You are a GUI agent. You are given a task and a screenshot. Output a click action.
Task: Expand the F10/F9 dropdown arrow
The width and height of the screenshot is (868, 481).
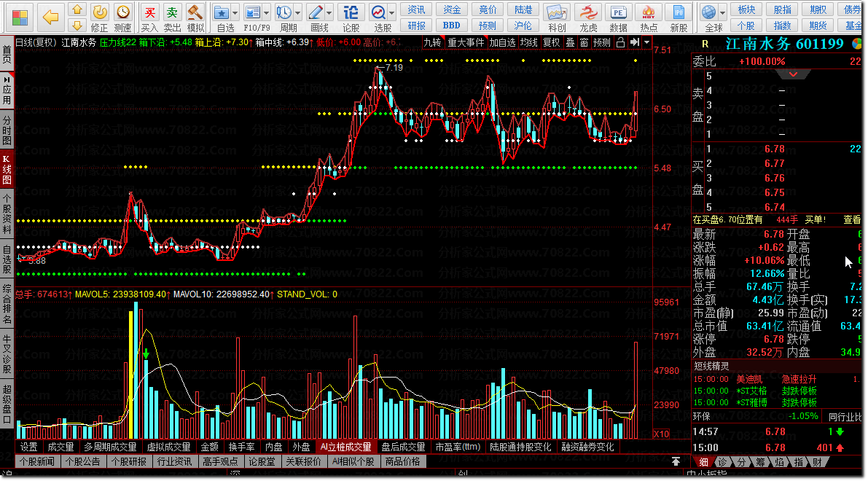[x=267, y=12]
